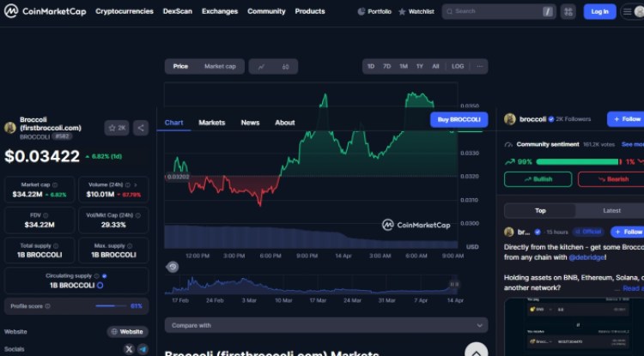Click Market cap info icon

pyautogui.click(x=55, y=185)
